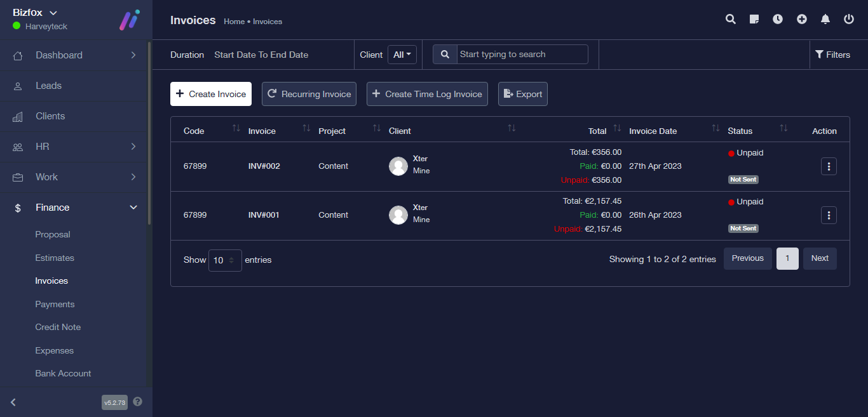Click the plus circle quick-add icon
868x417 pixels.
click(x=802, y=19)
